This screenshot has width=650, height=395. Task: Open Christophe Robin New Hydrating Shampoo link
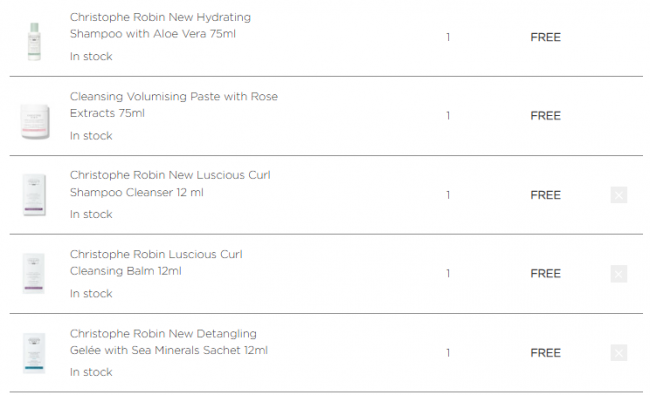coord(160,25)
